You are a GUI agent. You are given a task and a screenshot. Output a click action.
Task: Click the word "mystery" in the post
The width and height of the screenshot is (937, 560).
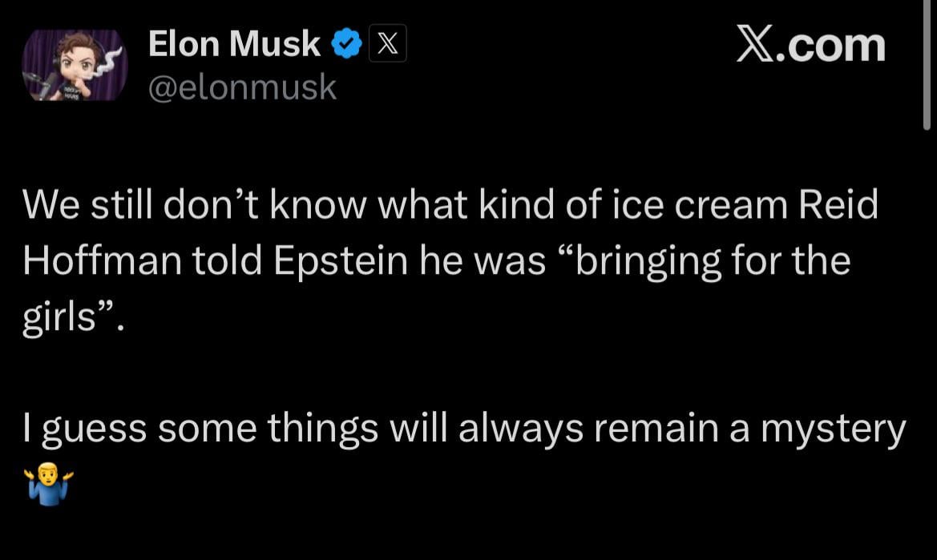click(833, 429)
